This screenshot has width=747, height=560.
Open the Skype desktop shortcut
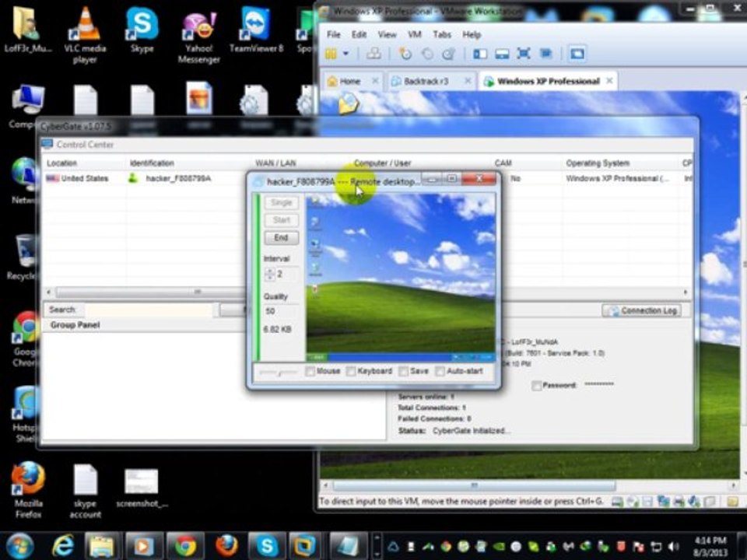point(142,30)
